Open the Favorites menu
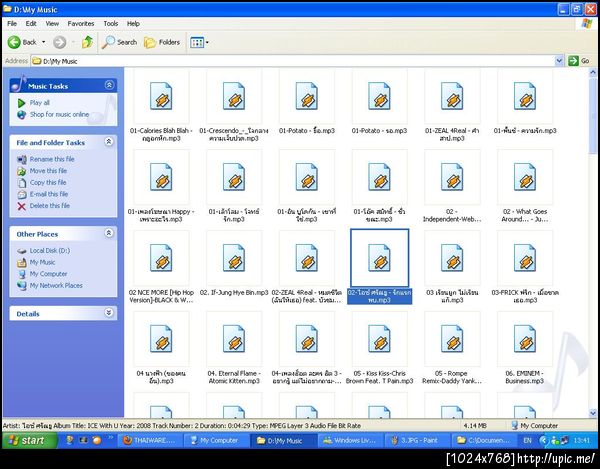600x469 pixels. [x=81, y=23]
